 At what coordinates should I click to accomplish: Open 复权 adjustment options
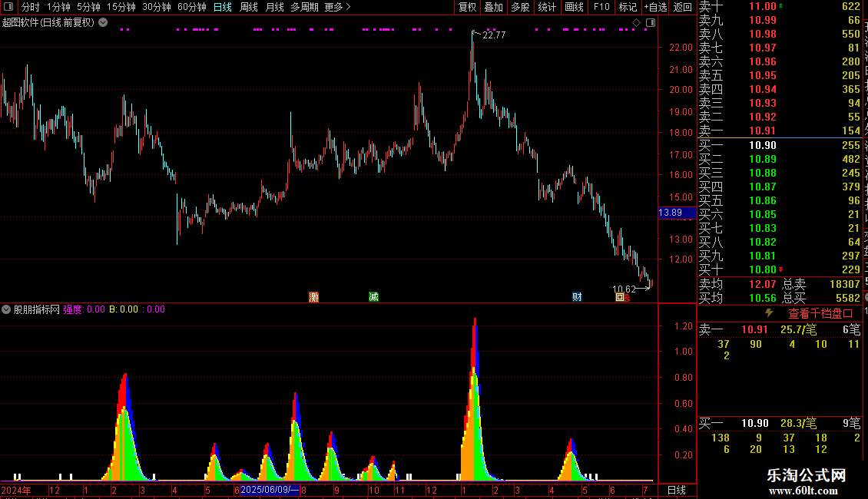[467, 7]
